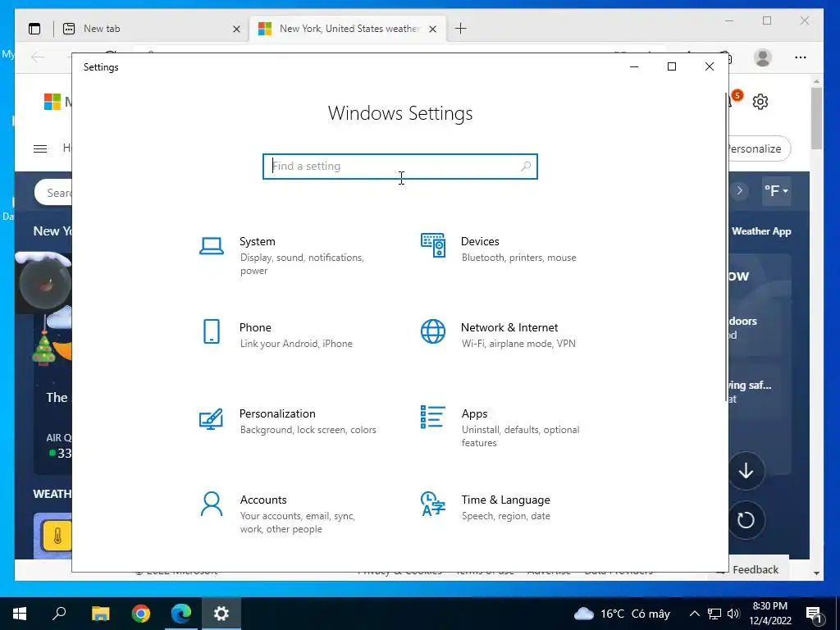Image resolution: width=840 pixels, height=630 pixels.
Task: Open Accounts person icon
Action: 212,504
